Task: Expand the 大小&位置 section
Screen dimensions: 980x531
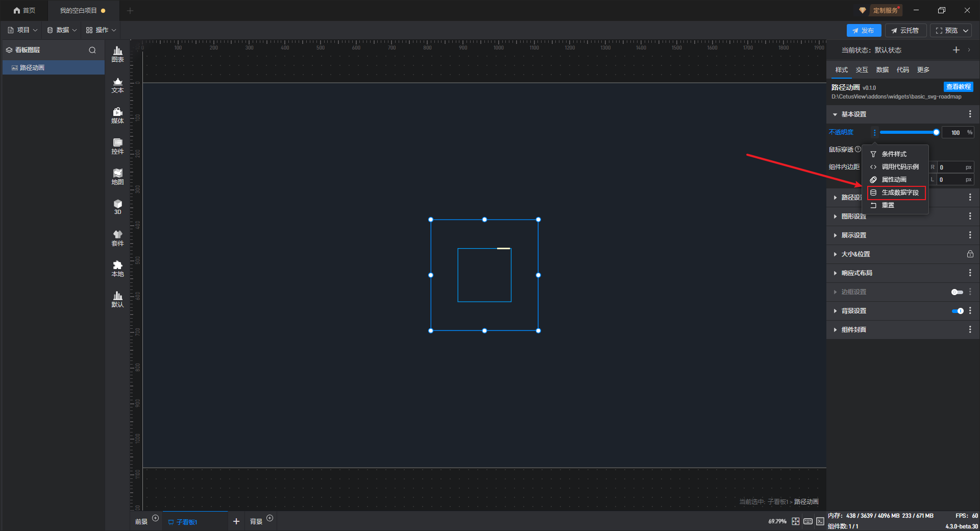Action: pos(835,254)
